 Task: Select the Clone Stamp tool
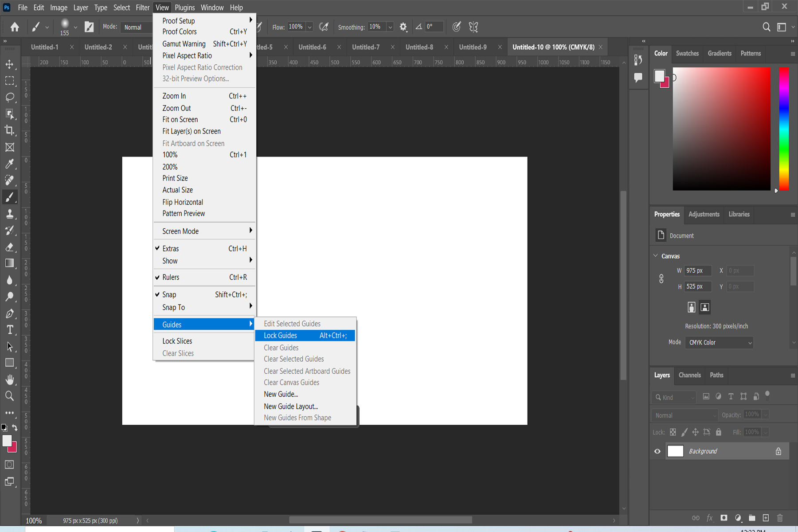click(x=9, y=214)
